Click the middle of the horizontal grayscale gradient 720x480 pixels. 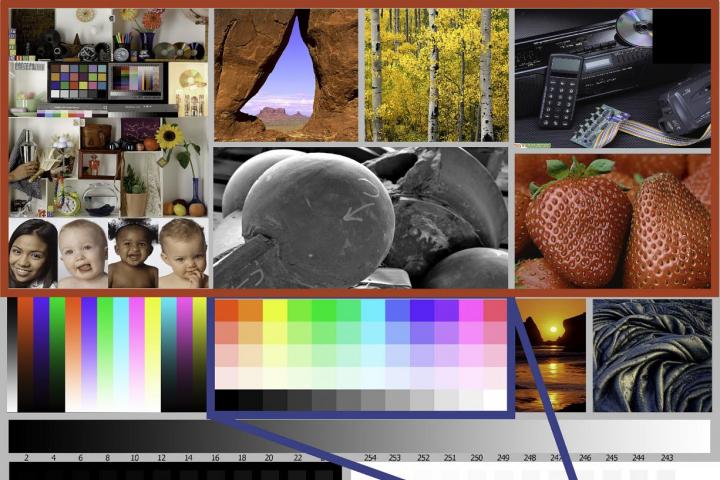(359, 436)
